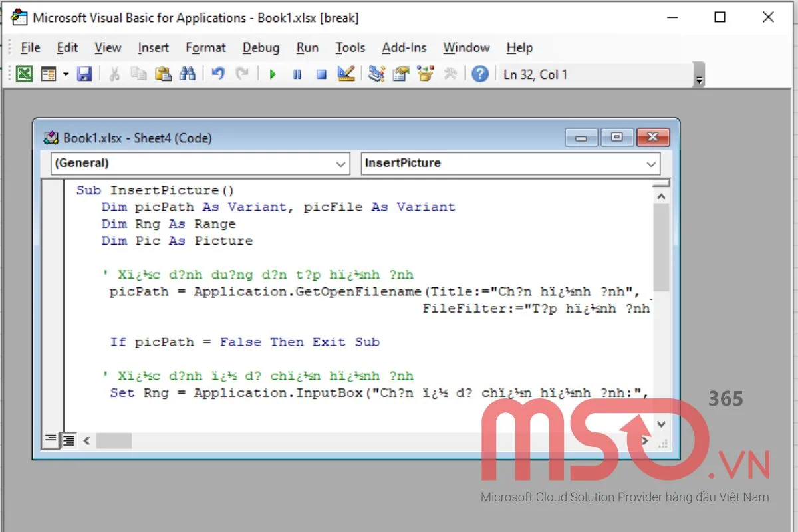Click the Reset icon to stop debugging
Screen dimensions: 798x532
coord(321,74)
